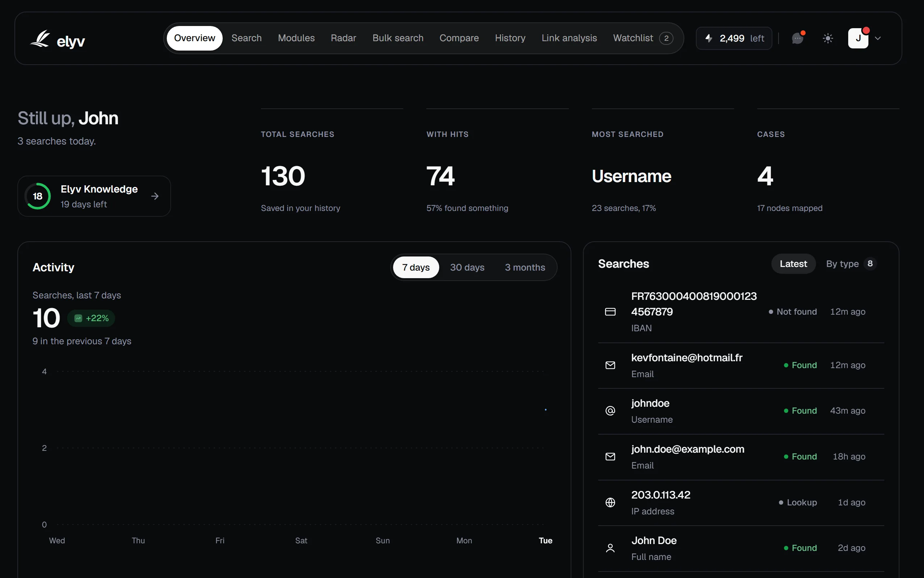This screenshot has width=924, height=578.
Task: Open the Modules tab
Action: click(296, 38)
